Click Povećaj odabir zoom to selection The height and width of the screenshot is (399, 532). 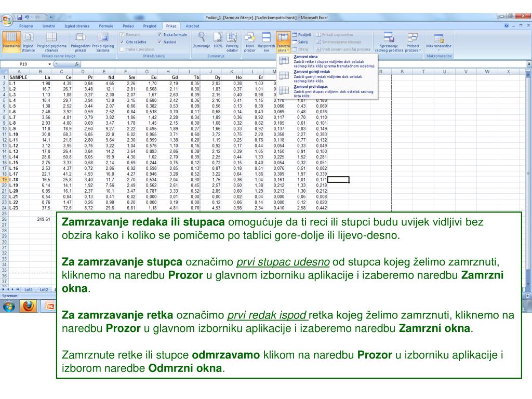click(232, 42)
